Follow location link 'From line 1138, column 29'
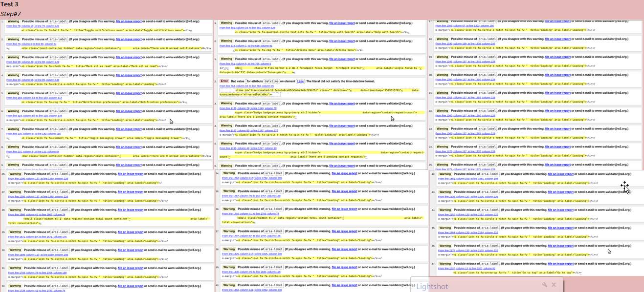This screenshot has height=292, width=644. [x=249, y=108]
